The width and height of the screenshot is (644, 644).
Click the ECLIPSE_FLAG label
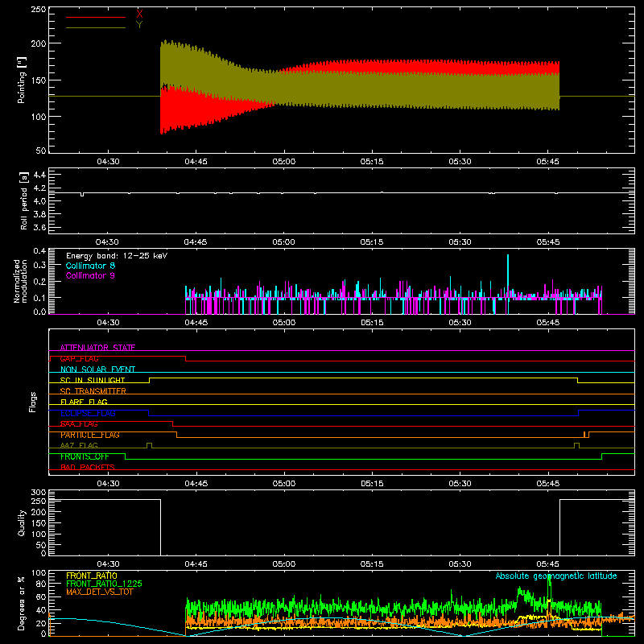(88, 413)
